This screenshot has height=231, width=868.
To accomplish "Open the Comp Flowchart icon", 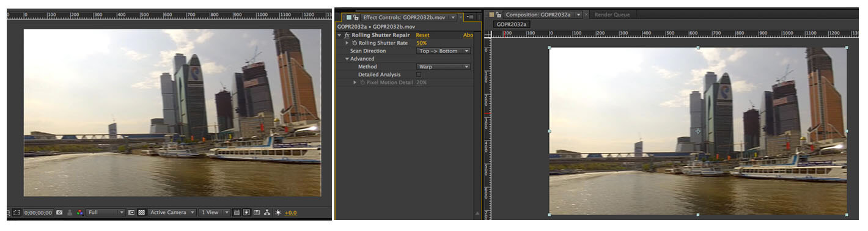I will 267,212.
